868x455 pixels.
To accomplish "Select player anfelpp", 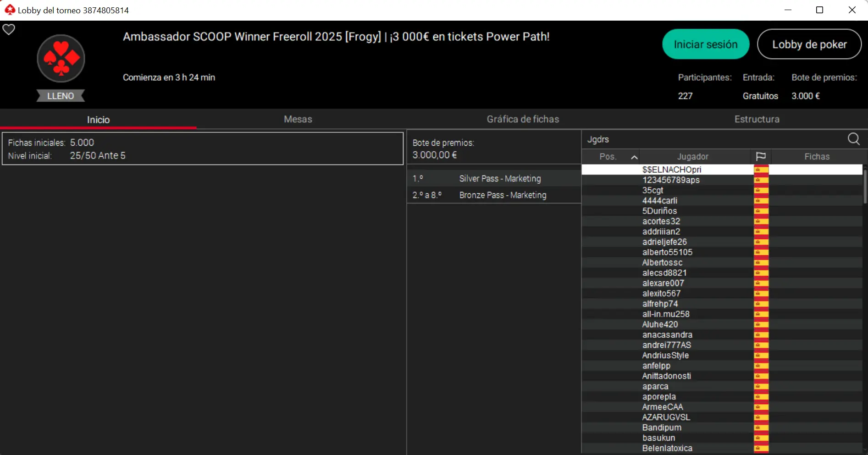I will [722, 366].
